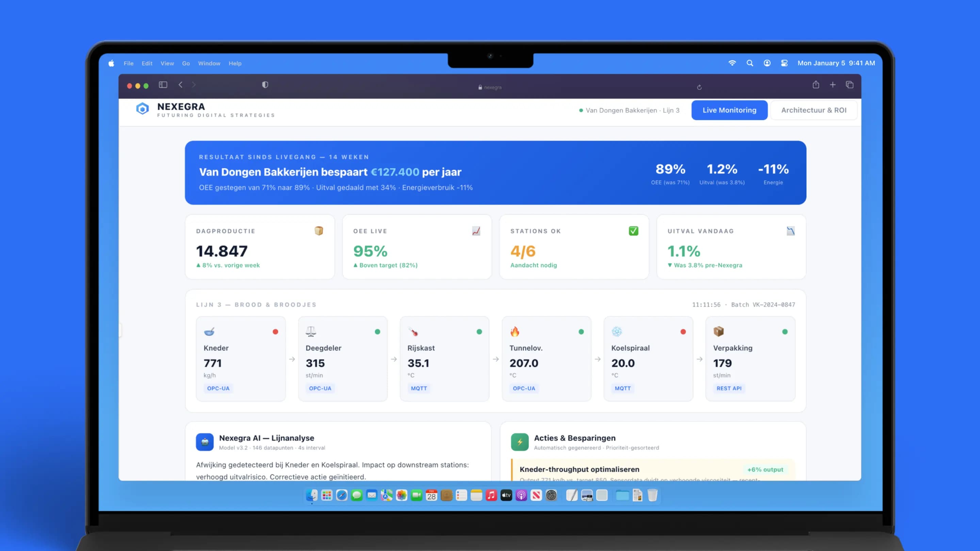Screen dimensions: 980x551
Task: Click the Nexegra AI robot icon
Action: (x=205, y=442)
